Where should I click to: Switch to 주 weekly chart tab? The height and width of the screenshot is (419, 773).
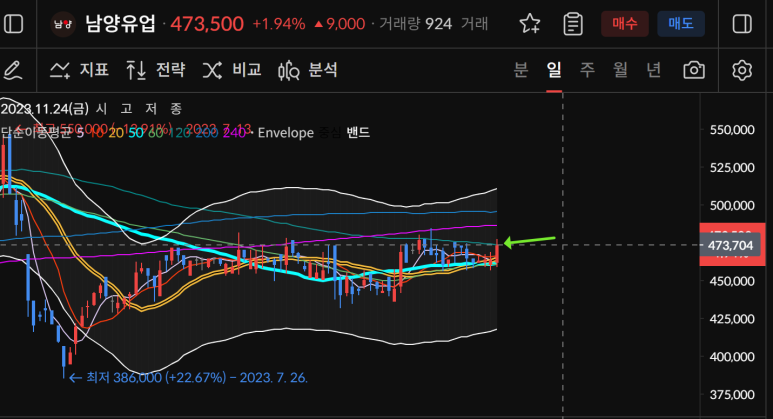point(587,70)
